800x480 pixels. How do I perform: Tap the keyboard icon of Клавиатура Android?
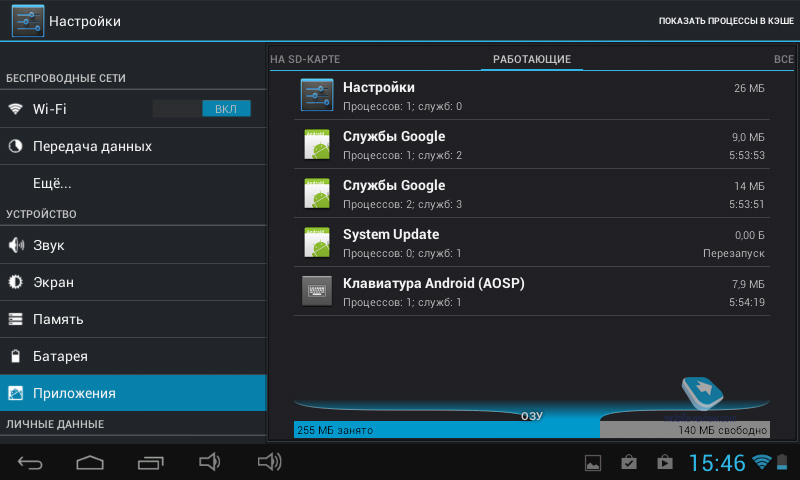[x=317, y=291]
